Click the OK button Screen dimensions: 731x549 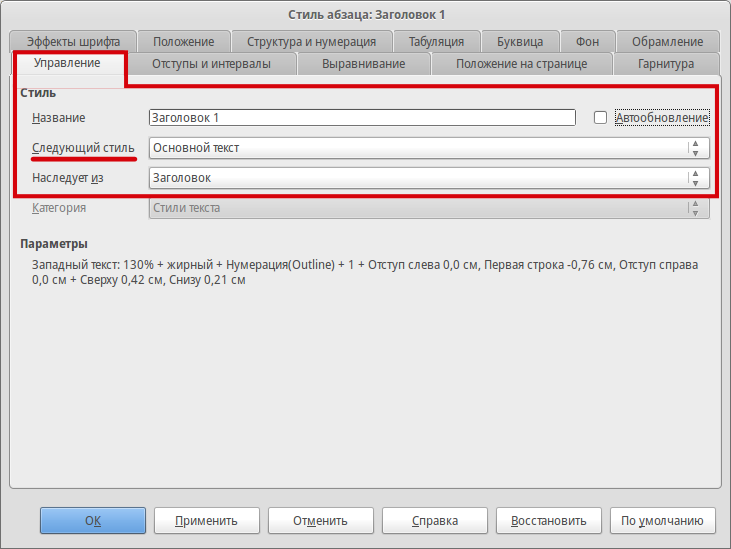tap(93, 521)
